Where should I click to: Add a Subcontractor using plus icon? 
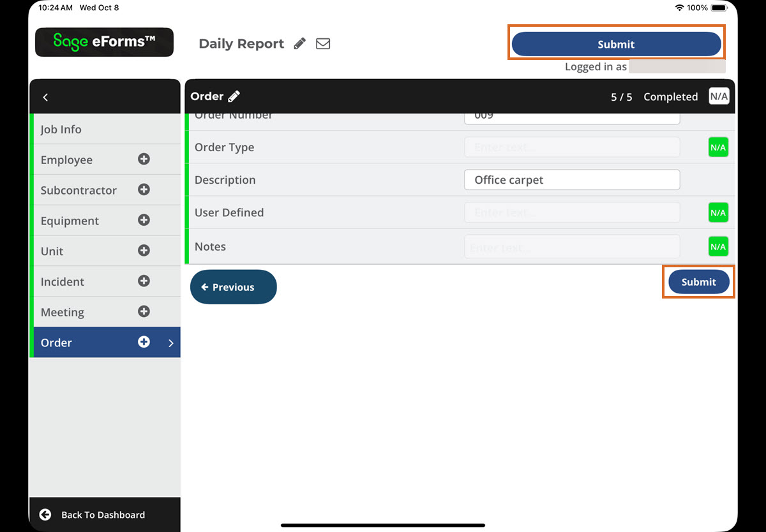(x=144, y=189)
